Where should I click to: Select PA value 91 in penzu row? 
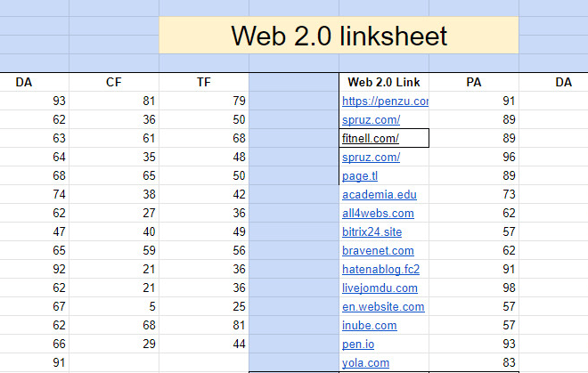[474, 101]
